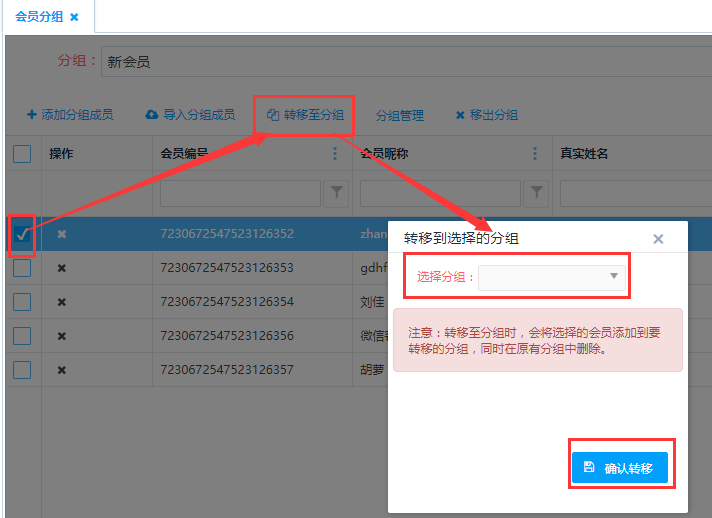Click the filter icon under 会员昵称 column
The width and height of the screenshot is (712, 518).
point(537,192)
